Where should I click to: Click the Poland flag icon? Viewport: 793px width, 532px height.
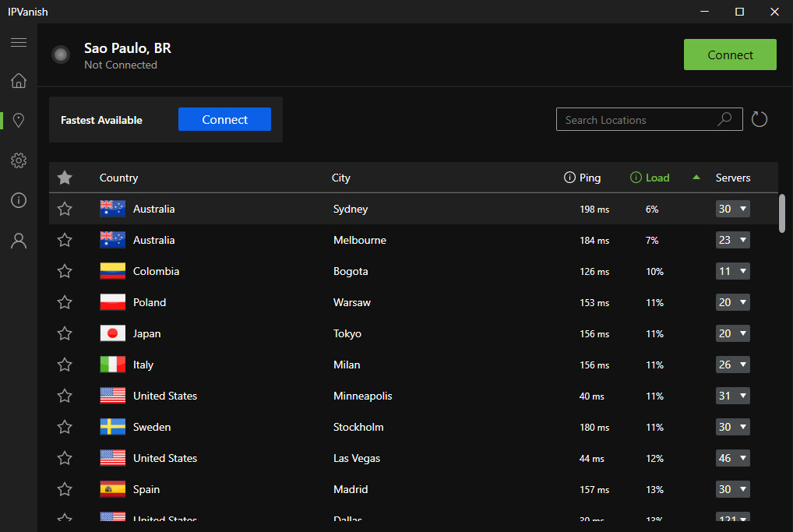tap(113, 302)
